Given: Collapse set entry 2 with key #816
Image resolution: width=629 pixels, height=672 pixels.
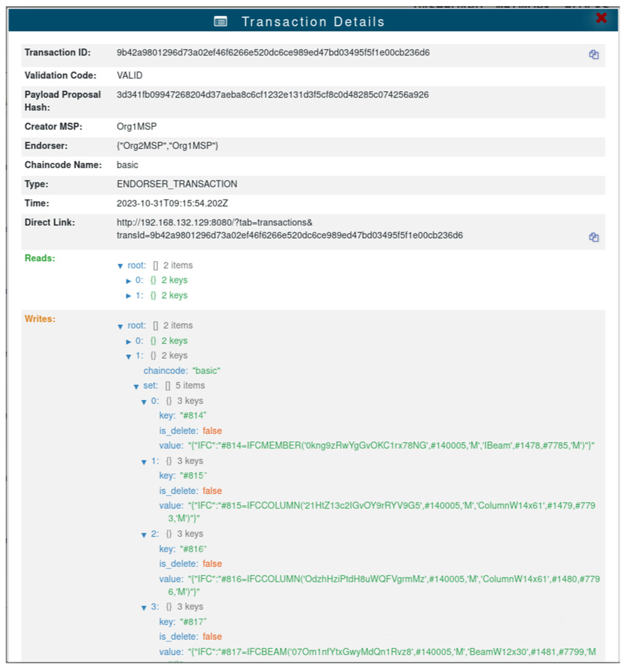Looking at the screenshot, I should point(144,535).
